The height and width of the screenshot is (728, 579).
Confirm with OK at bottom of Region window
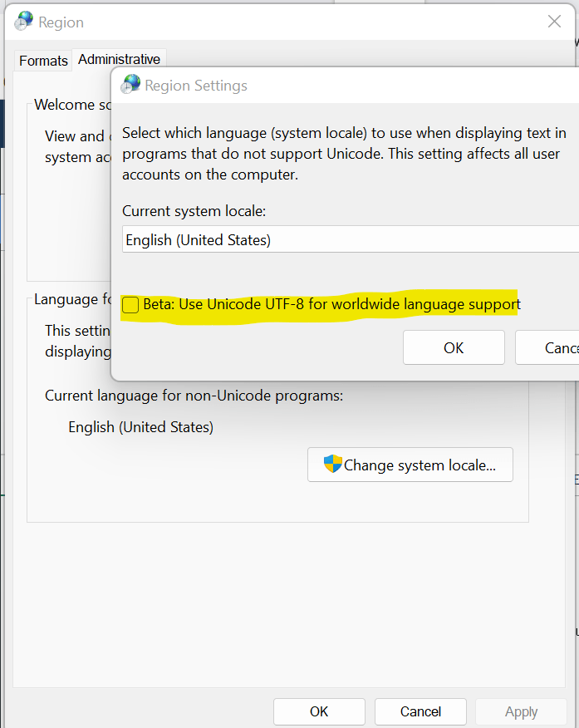click(x=319, y=711)
